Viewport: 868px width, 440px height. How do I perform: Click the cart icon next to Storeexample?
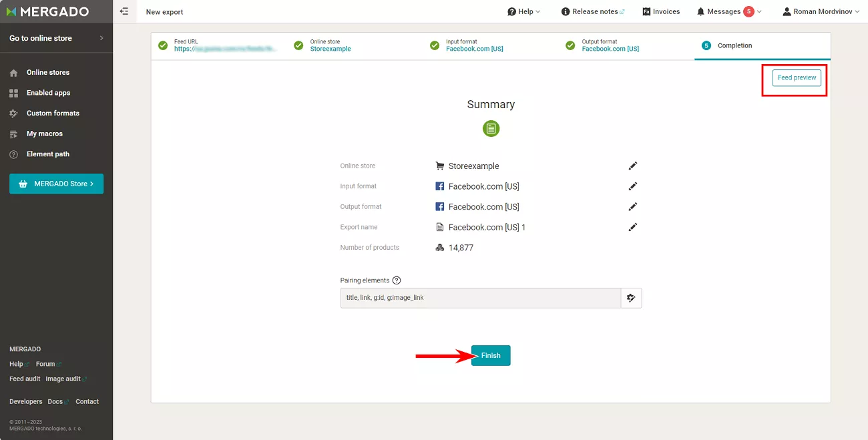439,166
